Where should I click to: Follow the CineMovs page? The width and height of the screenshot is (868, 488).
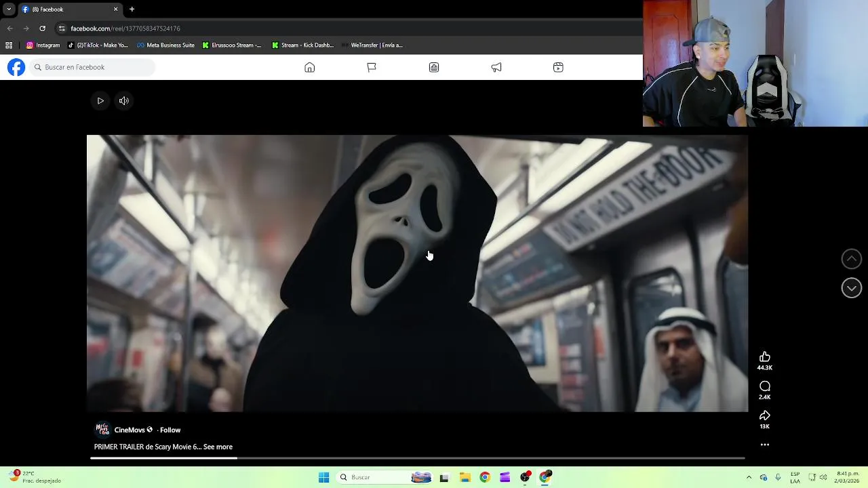tap(170, 430)
